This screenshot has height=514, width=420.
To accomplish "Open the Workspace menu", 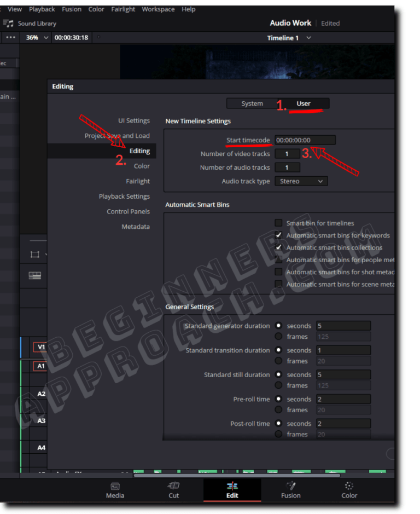I will (x=158, y=9).
